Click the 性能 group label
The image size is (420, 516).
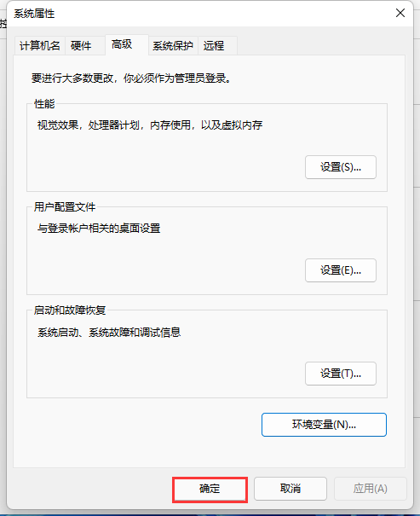(44, 104)
